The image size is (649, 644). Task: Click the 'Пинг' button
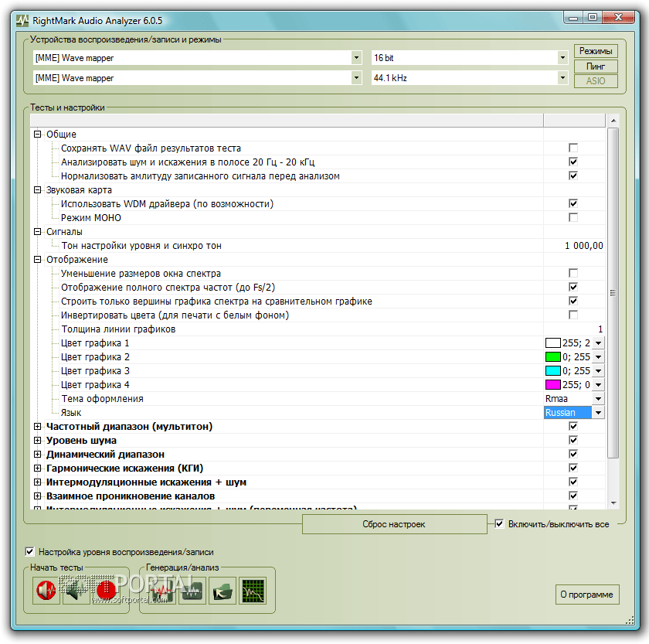[x=596, y=66]
